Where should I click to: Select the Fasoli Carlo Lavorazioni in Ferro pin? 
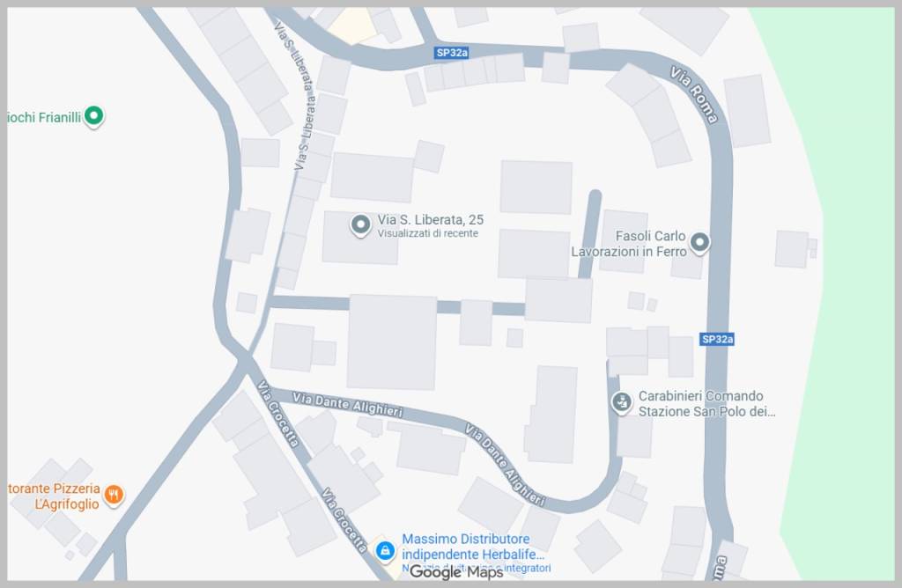tap(699, 243)
